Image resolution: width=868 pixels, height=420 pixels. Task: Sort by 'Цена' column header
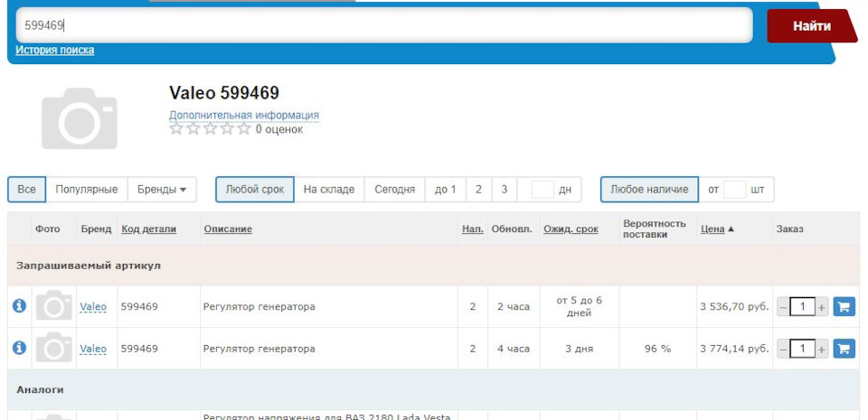pos(712,229)
